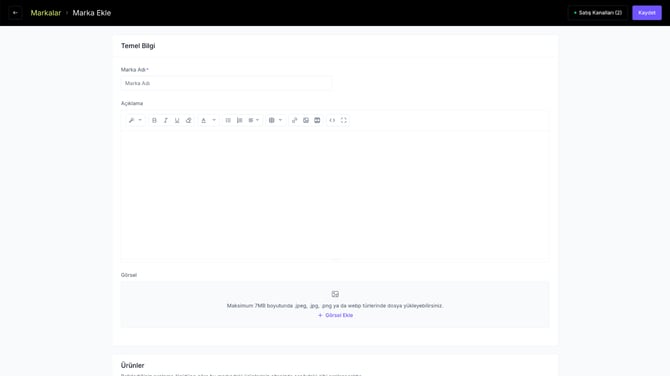
Task: Expand the font color dropdown arrow
Action: 214,120
